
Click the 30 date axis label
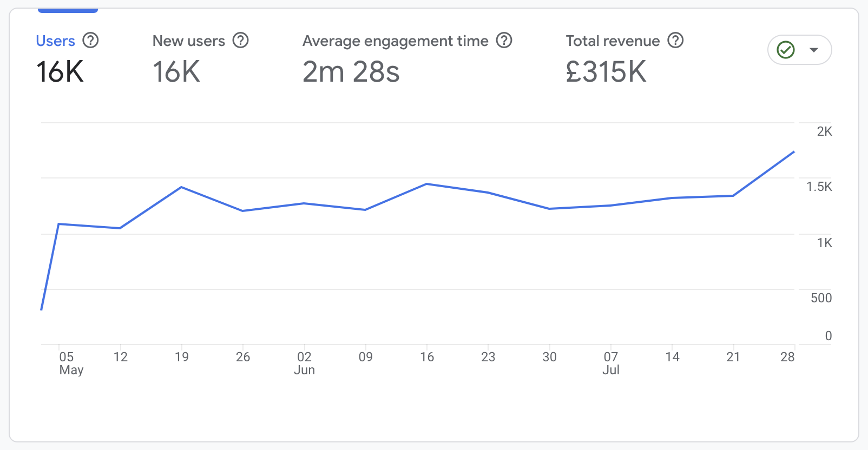(549, 357)
